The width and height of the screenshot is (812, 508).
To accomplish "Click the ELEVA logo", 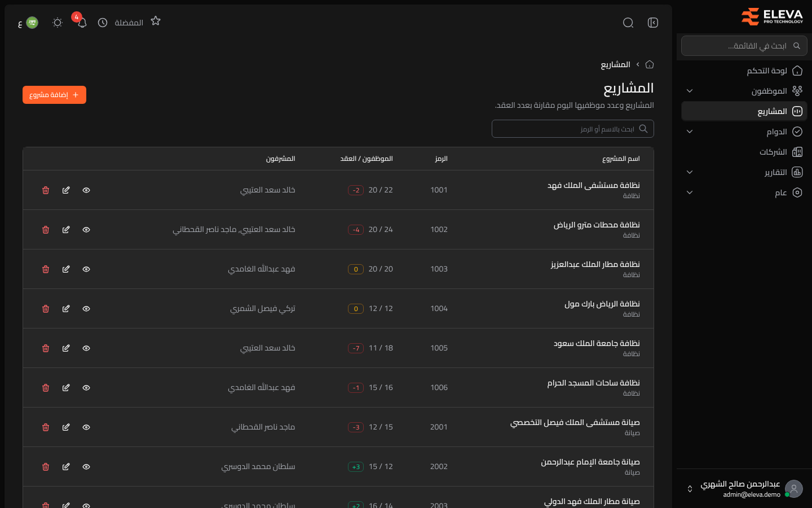I will 772,16.
